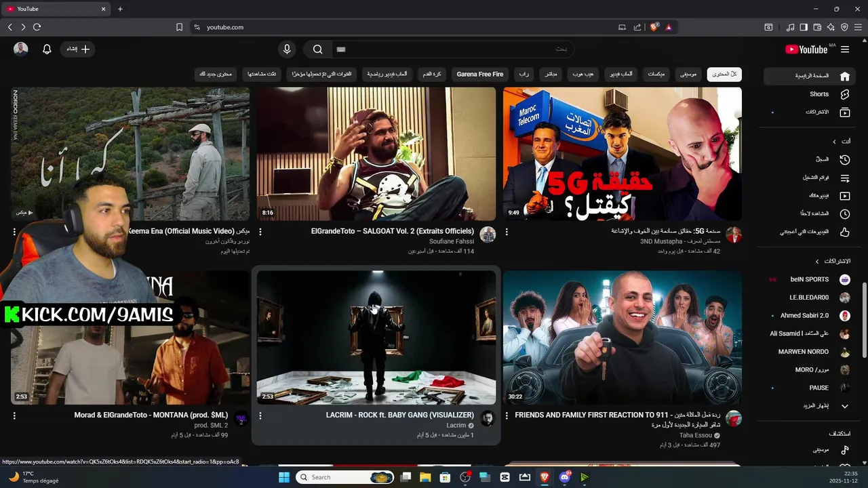Screen dimensions: 868x488
Task: Play the SALGOAT Vol. 2 thumbnail
Action: point(376,154)
